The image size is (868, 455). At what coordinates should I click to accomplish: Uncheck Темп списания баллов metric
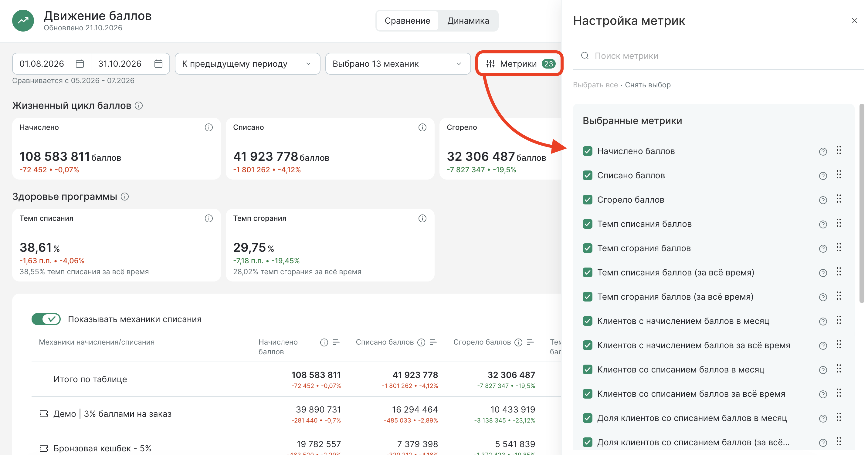(x=588, y=224)
